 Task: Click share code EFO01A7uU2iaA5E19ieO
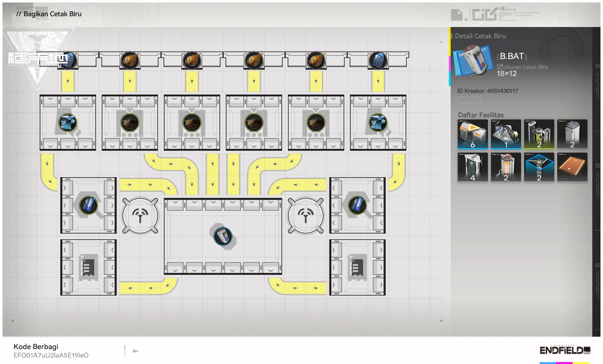(51, 355)
